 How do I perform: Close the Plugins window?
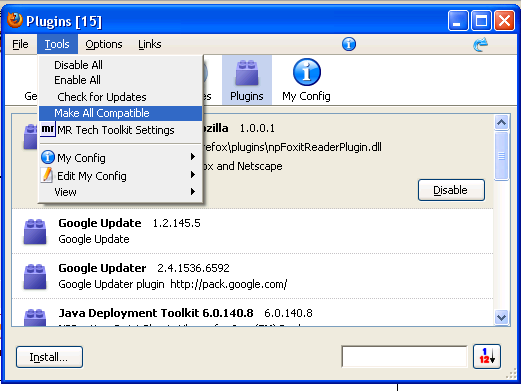(x=504, y=21)
